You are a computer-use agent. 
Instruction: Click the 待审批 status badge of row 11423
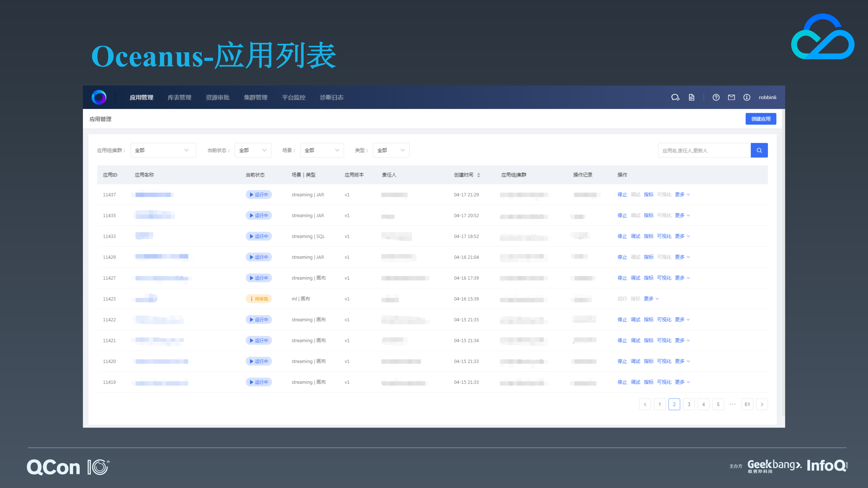click(x=258, y=299)
